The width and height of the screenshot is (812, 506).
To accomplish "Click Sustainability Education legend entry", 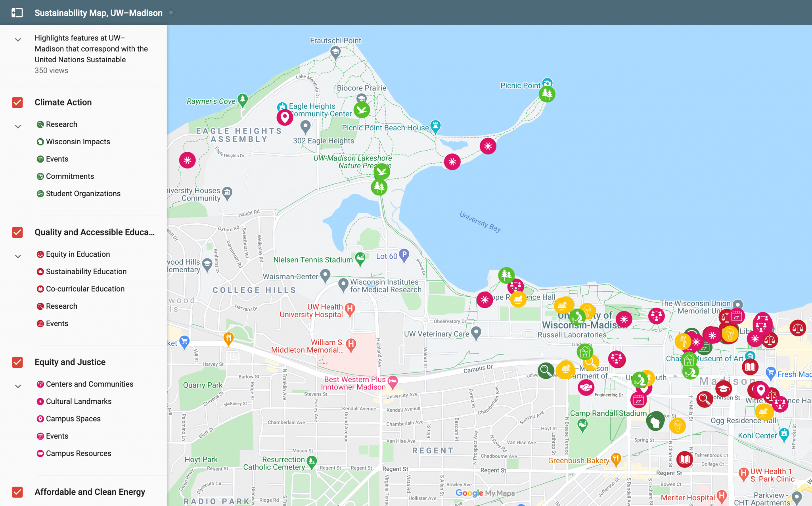I will [82, 271].
